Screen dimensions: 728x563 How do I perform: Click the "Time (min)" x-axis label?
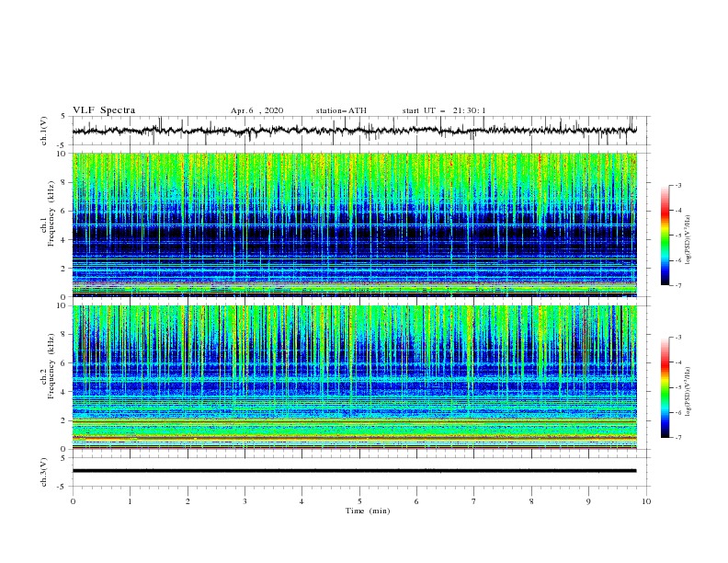click(x=368, y=511)
